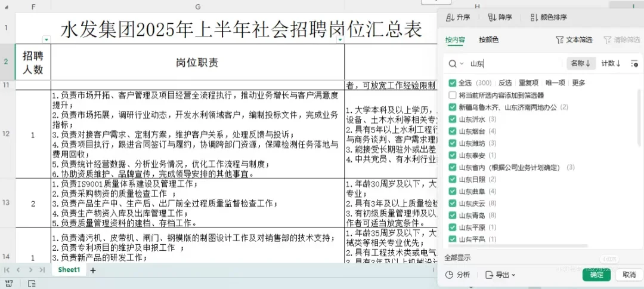
Task: Open the filter dropdown on column G title
Action: [x=340, y=39]
